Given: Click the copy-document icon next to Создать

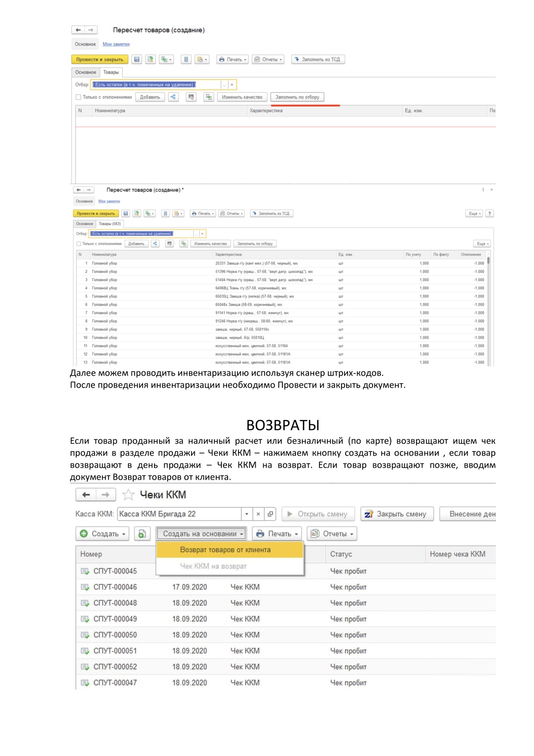Looking at the screenshot, I should pyautogui.click(x=142, y=533).
